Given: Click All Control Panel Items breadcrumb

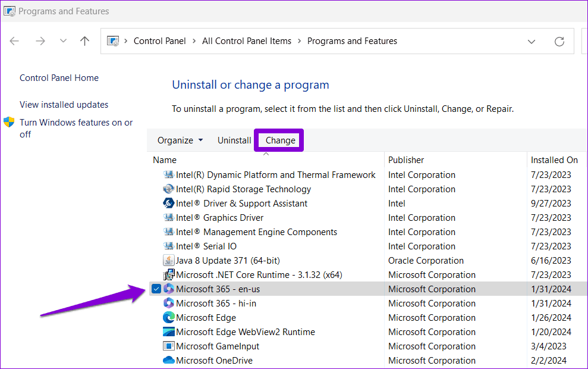Looking at the screenshot, I should point(247,41).
